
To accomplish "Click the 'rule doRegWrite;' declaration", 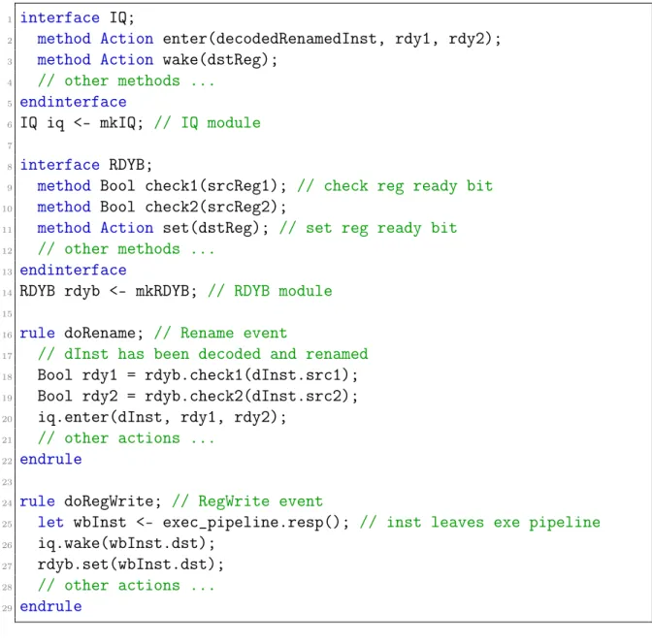I will [90, 501].
